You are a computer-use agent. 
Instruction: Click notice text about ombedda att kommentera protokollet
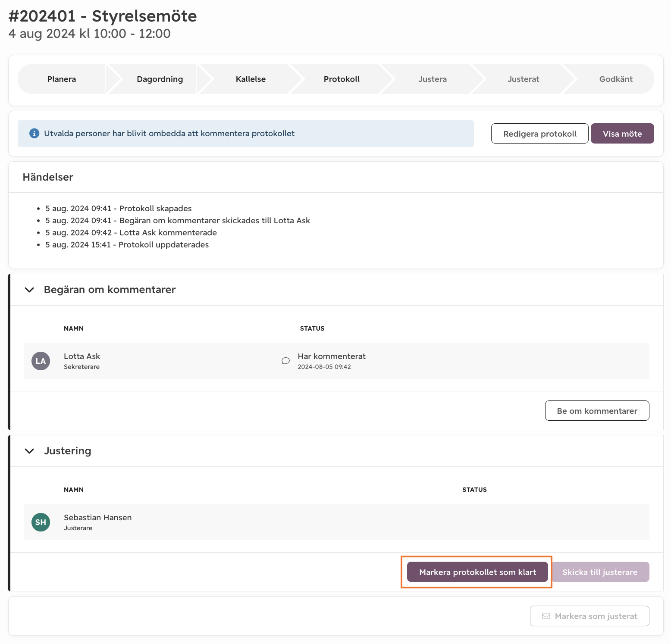[169, 134]
